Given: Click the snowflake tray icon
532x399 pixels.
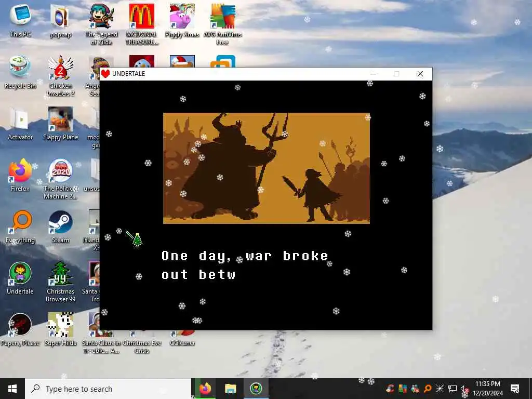Looking at the screenshot, I should [440, 389].
